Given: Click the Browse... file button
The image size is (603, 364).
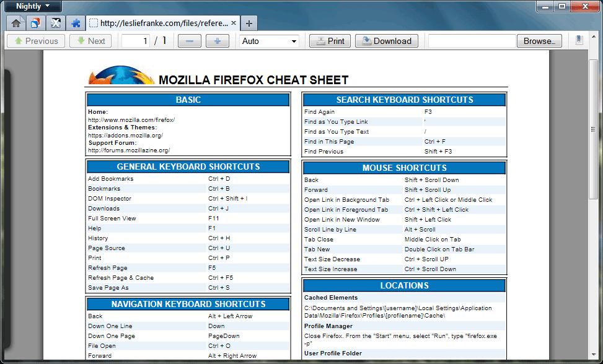Looking at the screenshot, I should 539,41.
